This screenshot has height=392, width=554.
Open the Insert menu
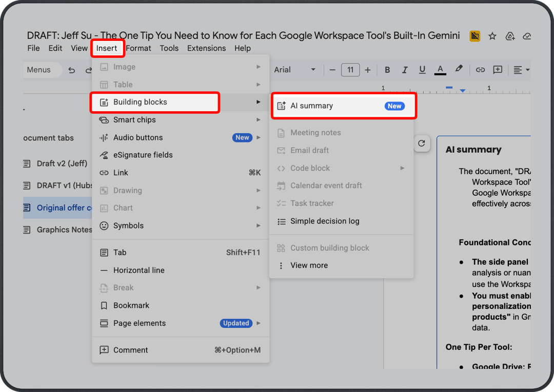pyautogui.click(x=107, y=48)
